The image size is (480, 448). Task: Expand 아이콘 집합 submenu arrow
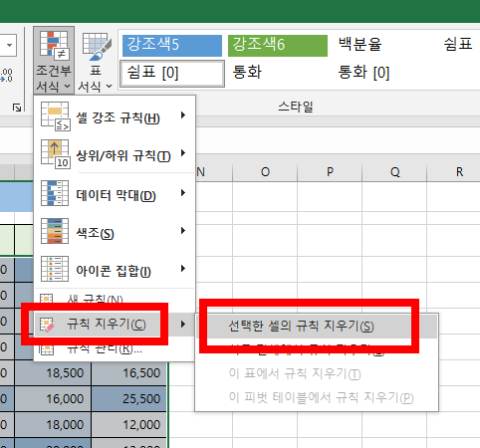coord(183,268)
